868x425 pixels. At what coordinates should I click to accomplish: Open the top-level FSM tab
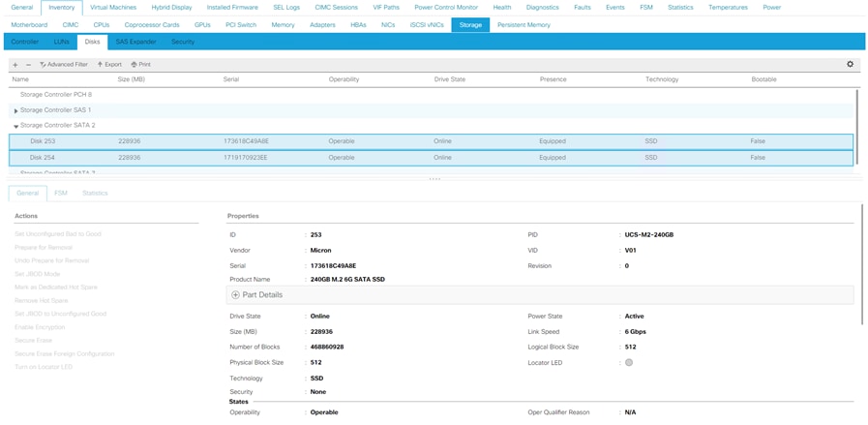pyautogui.click(x=645, y=8)
